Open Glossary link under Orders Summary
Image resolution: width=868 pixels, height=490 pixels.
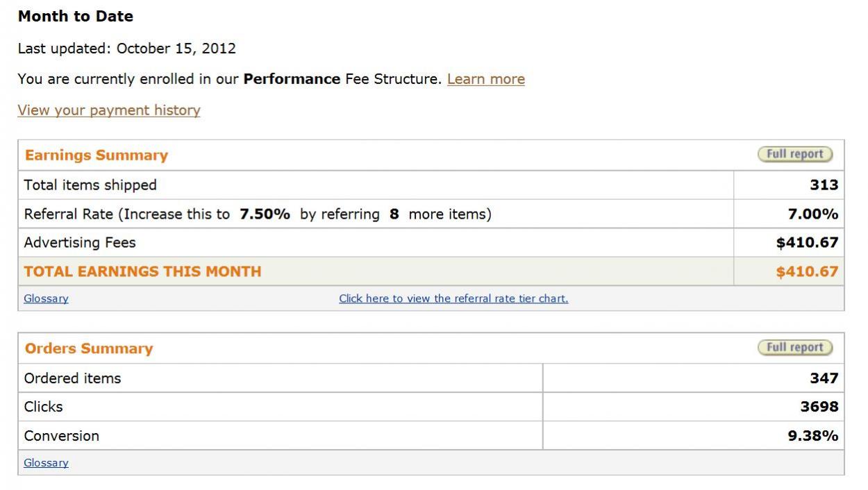coord(46,463)
